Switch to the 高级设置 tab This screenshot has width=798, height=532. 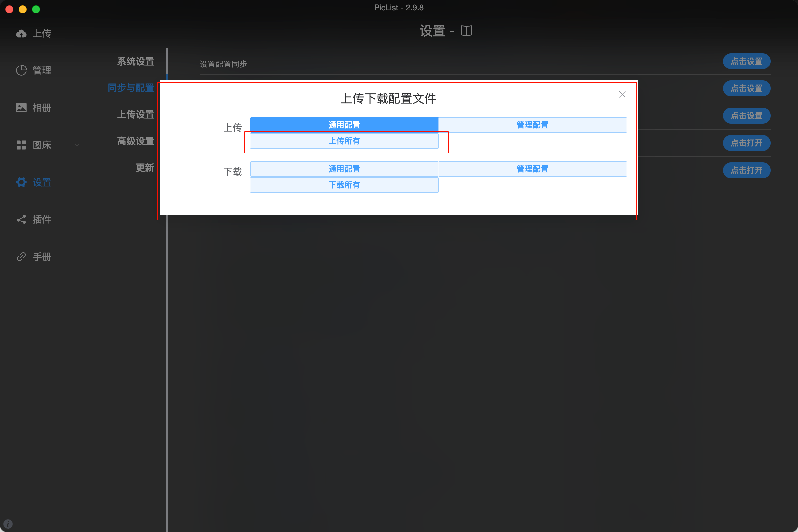tap(135, 141)
